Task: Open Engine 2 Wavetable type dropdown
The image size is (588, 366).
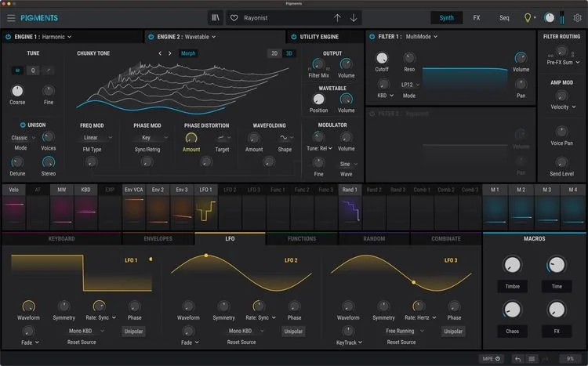Action: (200, 37)
